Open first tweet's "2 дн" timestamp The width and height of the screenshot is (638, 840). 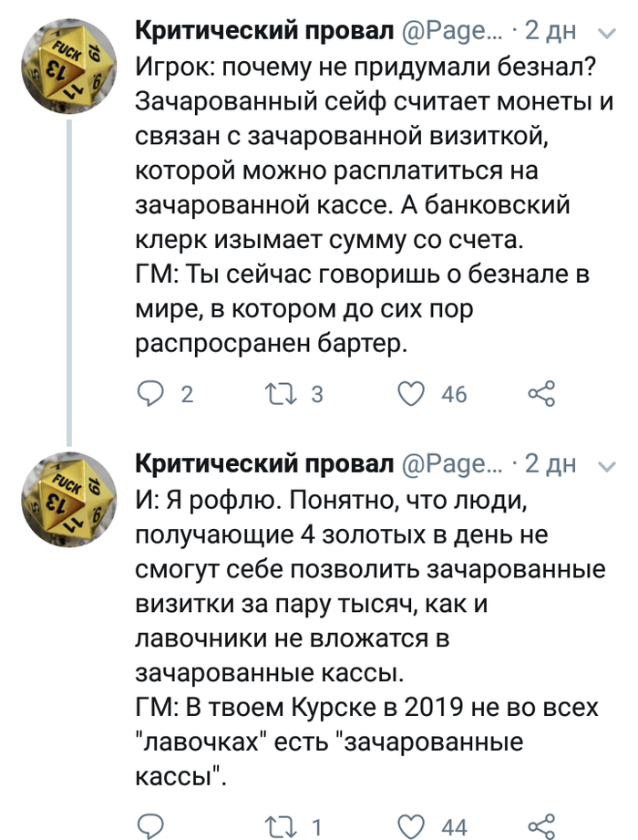click(x=551, y=31)
